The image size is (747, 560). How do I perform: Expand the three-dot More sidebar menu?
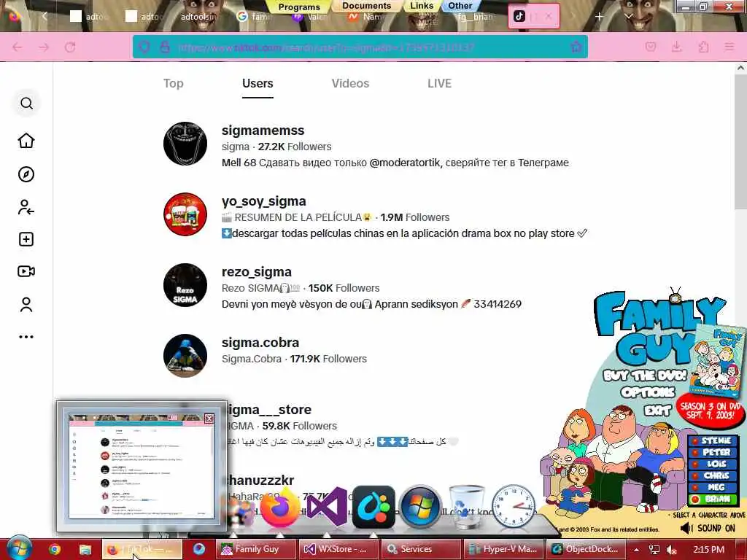26,337
